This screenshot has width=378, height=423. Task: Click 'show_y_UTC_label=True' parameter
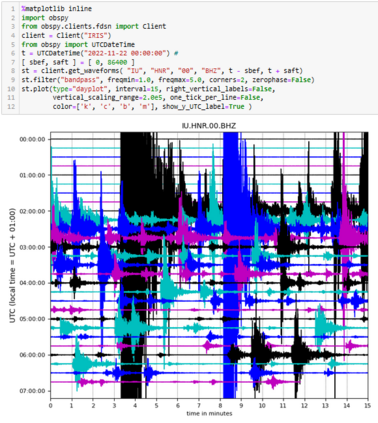(203, 107)
